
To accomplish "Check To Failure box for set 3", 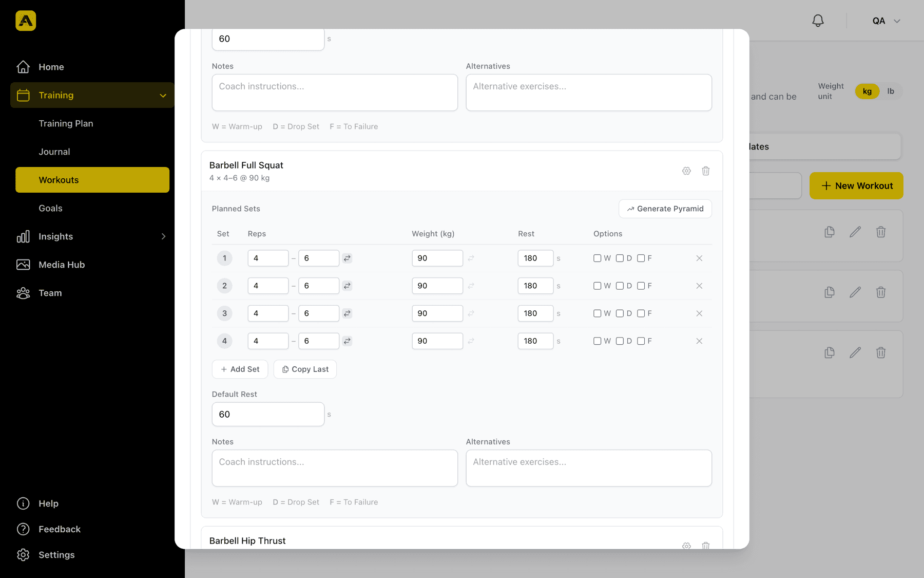I will 641,313.
